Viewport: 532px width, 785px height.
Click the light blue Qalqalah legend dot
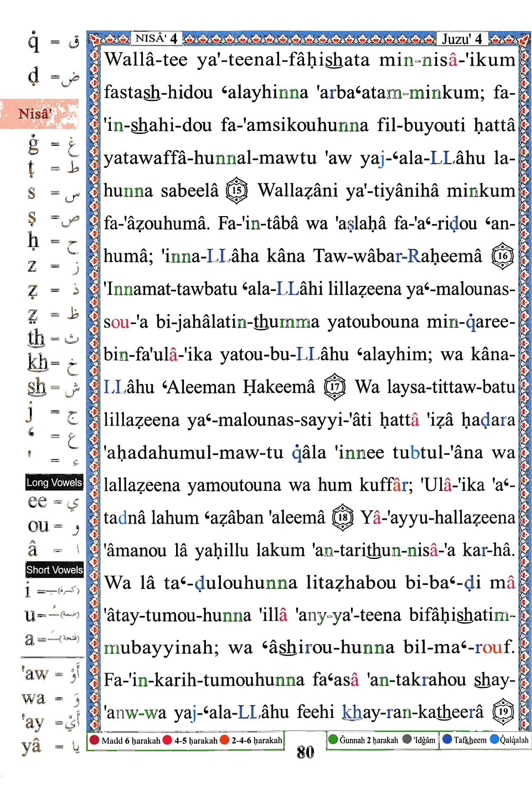coord(495,740)
